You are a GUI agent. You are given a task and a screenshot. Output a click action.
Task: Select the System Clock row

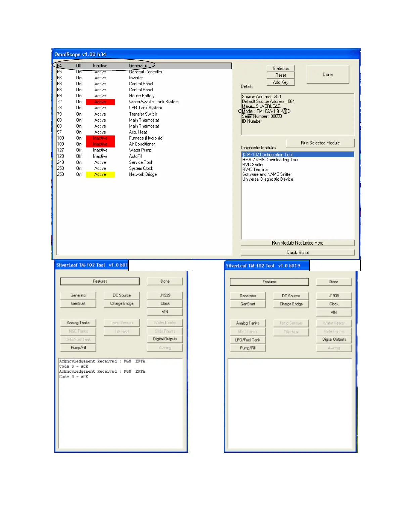(x=144, y=169)
